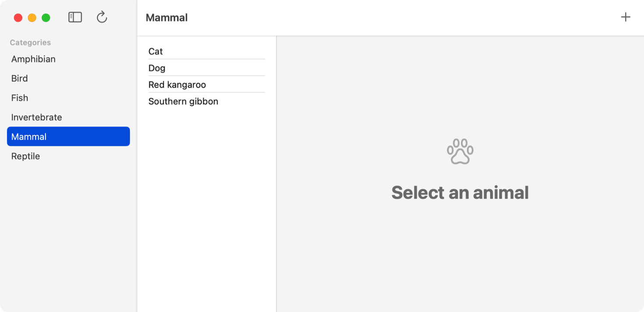644x312 pixels.
Task: Click the paw print icon
Action: 460,151
